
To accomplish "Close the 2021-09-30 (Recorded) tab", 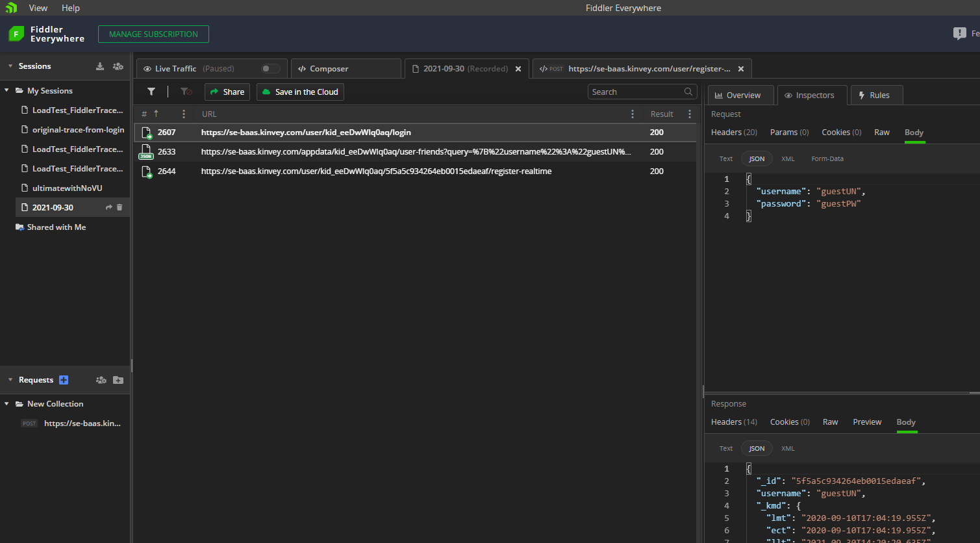I will click(x=518, y=69).
